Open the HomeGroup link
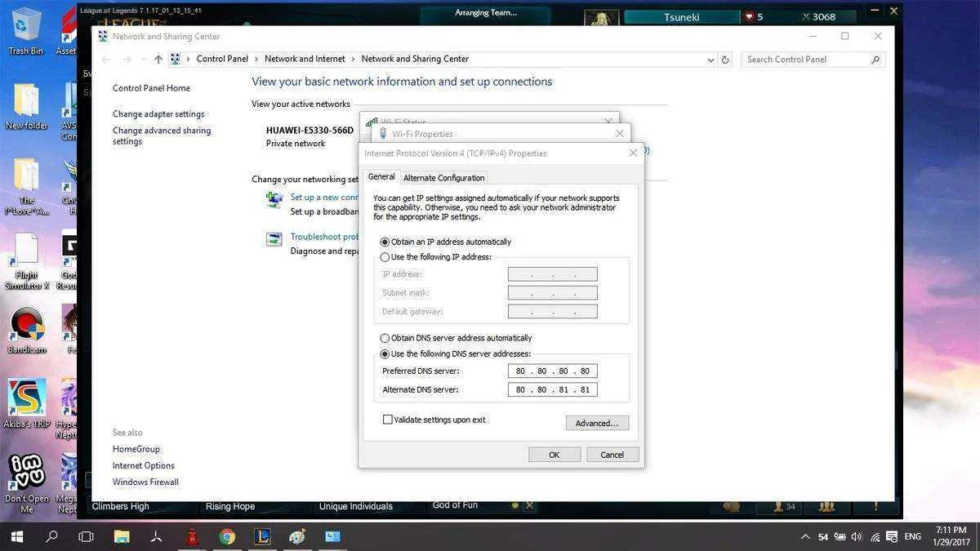The image size is (980, 551). [x=136, y=449]
